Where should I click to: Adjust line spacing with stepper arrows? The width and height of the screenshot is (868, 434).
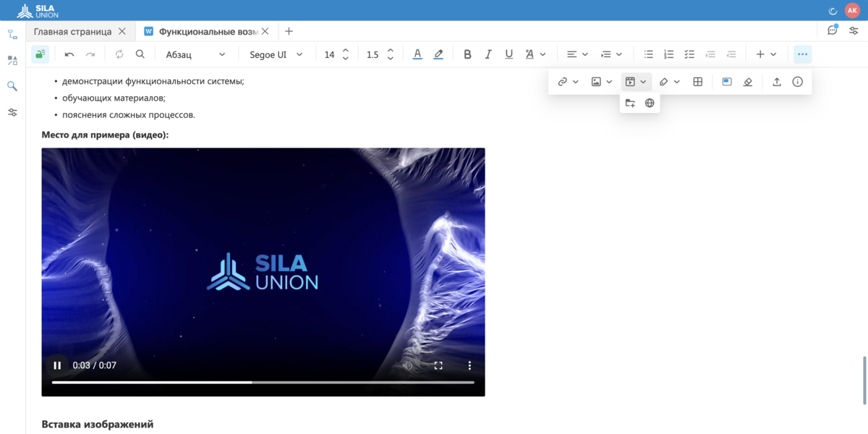(391, 54)
